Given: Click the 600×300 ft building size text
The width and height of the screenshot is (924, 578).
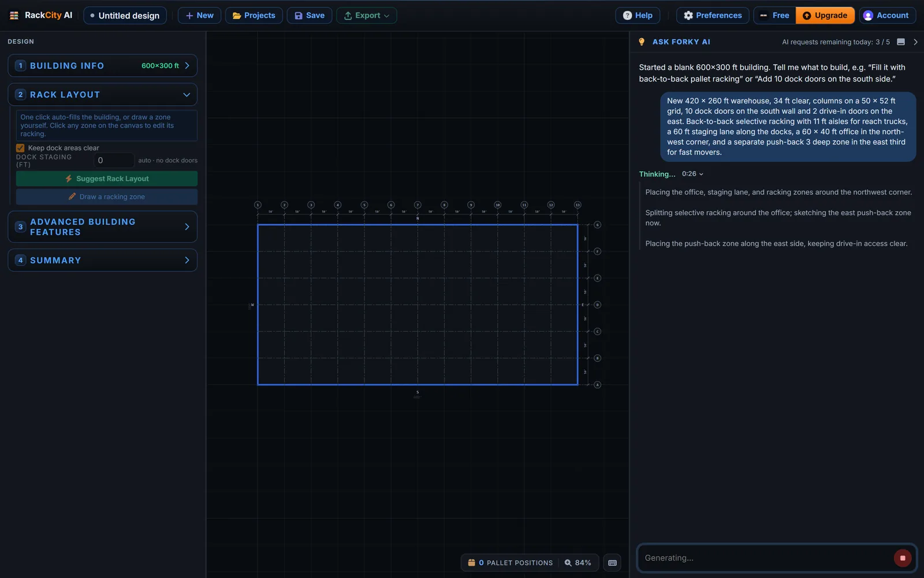Looking at the screenshot, I should (x=160, y=66).
